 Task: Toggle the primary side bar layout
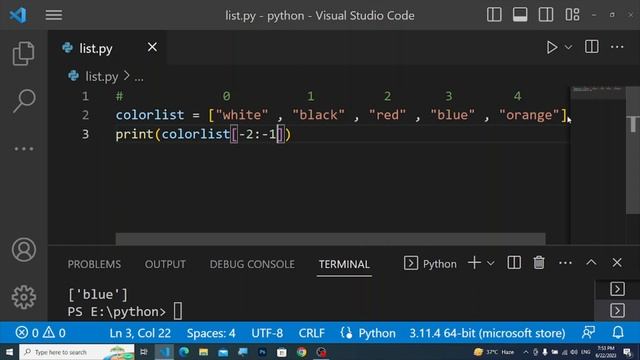pyautogui.click(x=494, y=15)
